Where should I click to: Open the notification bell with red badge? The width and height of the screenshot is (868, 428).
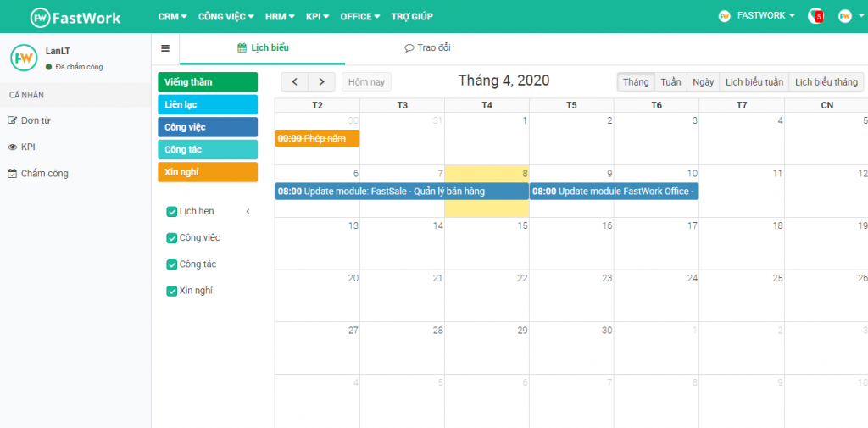815,16
